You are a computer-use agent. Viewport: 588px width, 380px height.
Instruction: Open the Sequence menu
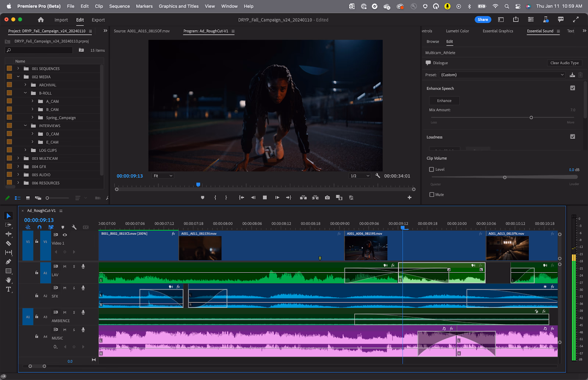(119, 6)
